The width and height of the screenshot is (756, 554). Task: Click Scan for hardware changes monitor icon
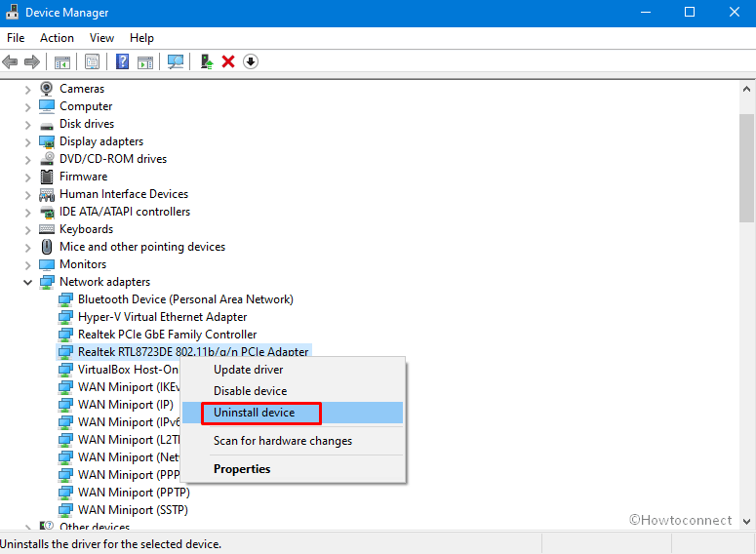(176, 61)
